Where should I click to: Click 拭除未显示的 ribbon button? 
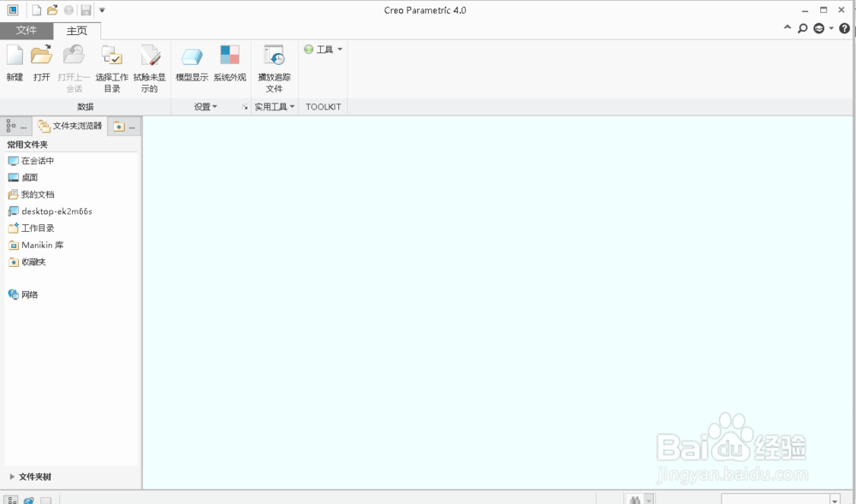[150, 68]
